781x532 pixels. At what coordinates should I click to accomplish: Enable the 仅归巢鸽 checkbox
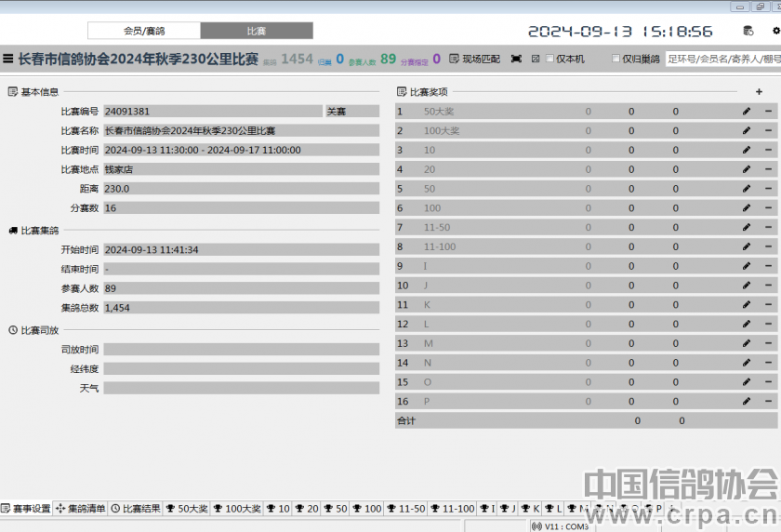616,59
